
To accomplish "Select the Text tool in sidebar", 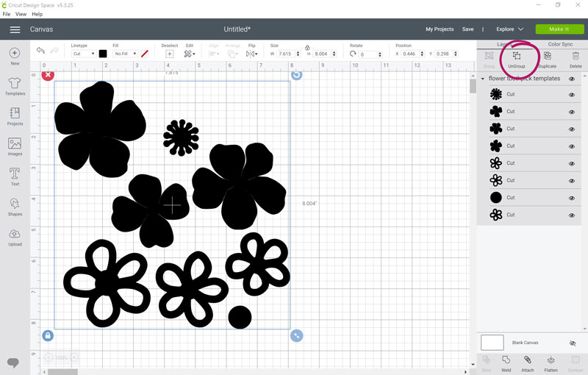I will 15,176.
